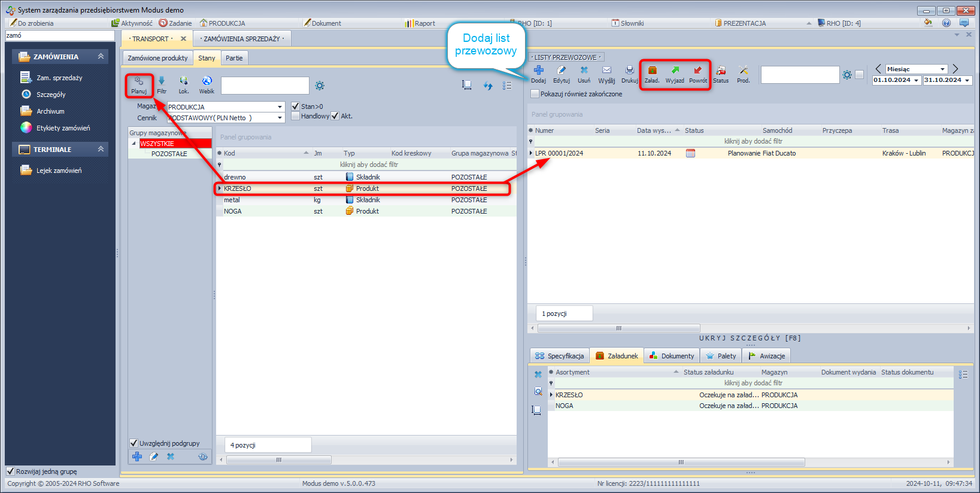Open the Dokumenty details tab
The height and width of the screenshot is (493, 980).
tap(671, 356)
